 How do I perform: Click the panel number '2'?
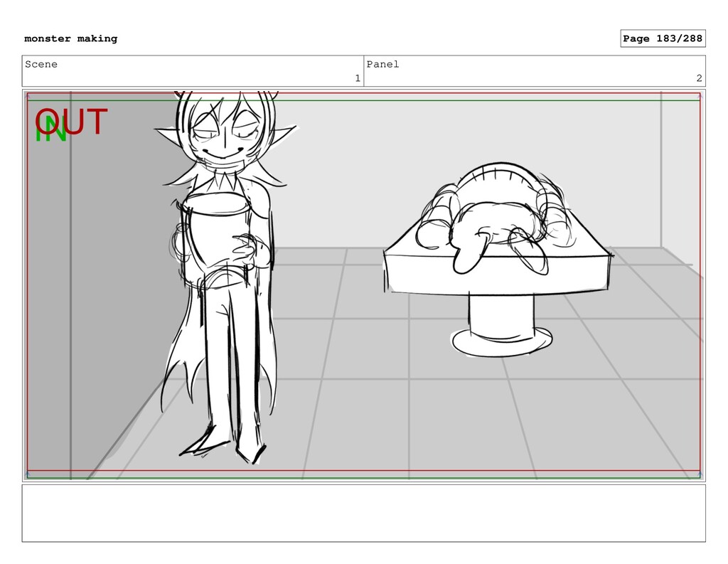click(699, 78)
